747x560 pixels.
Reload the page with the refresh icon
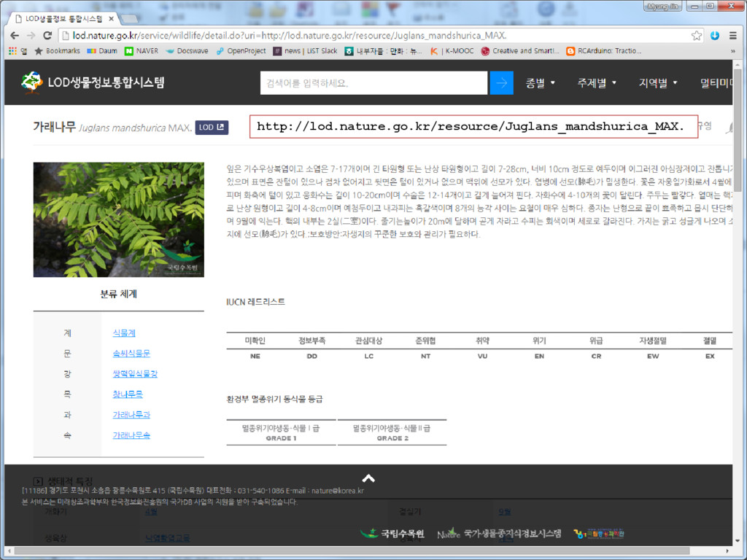click(47, 35)
